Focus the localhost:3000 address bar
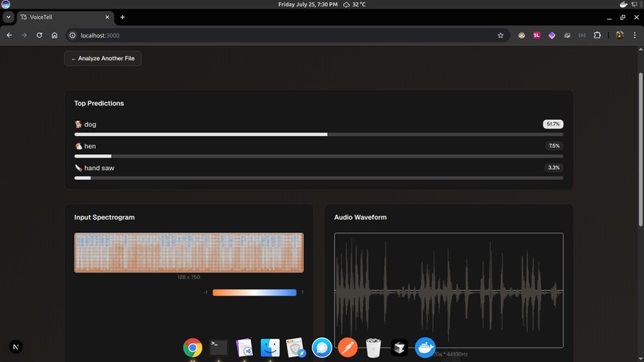The image size is (644, 362). click(x=288, y=35)
